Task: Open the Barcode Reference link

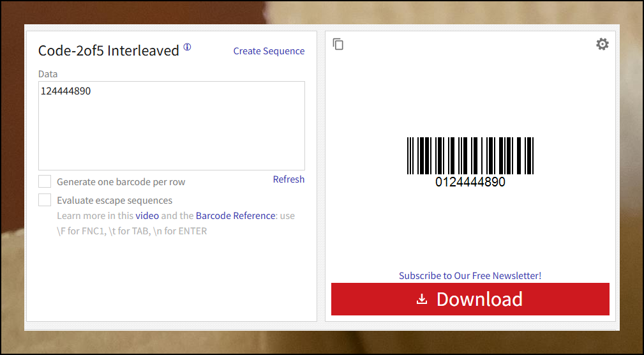Action: point(236,216)
